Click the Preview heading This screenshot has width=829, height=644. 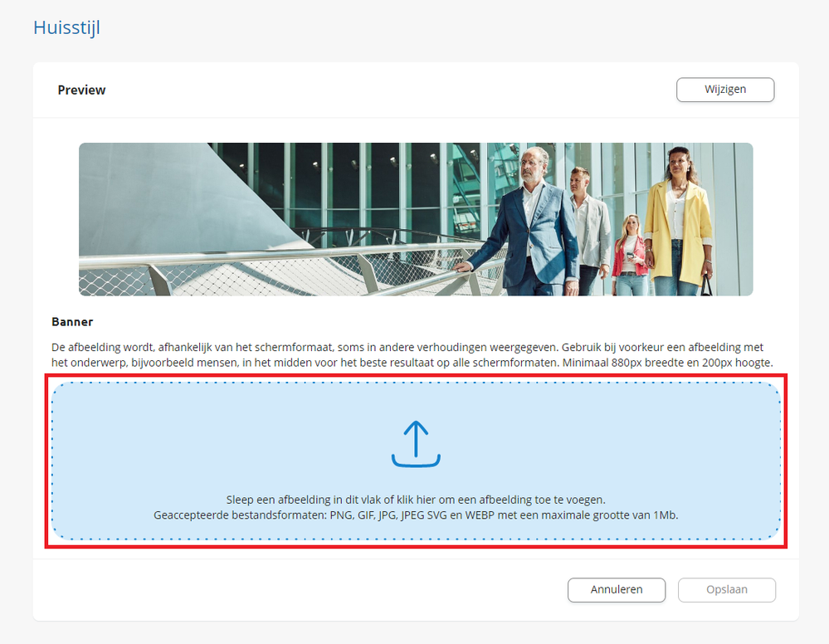tap(81, 90)
